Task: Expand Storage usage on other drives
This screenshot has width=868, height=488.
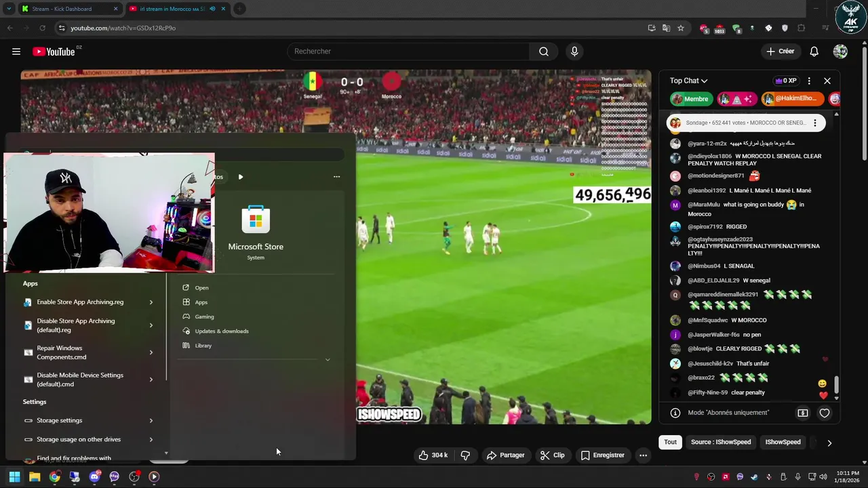Action: tap(151, 439)
